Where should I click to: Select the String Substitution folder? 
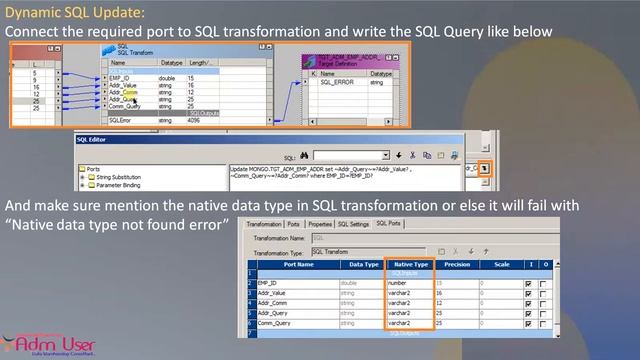[x=114, y=177]
